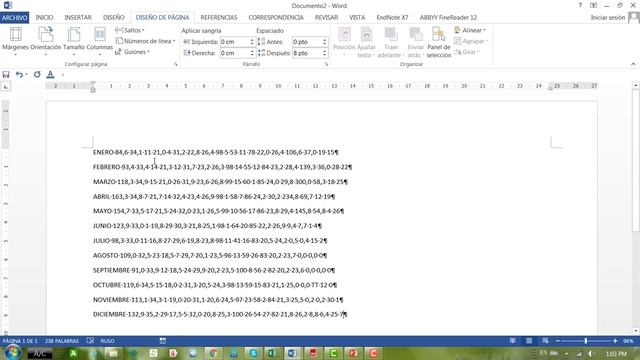Open Excel from the taskbar
Viewport: 640px width, 360px height.
click(x=272, y=353)
